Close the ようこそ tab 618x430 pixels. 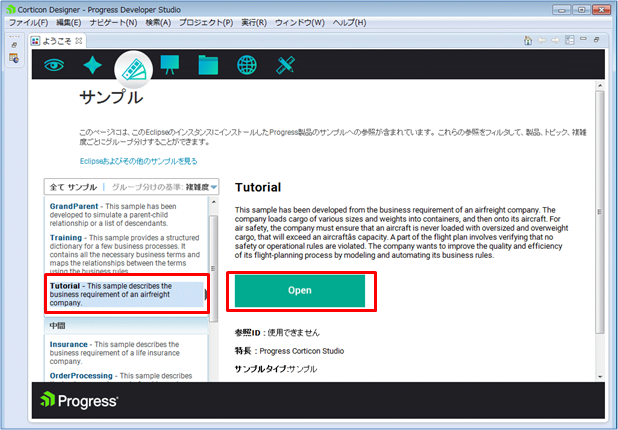click(x=78, y=41)
